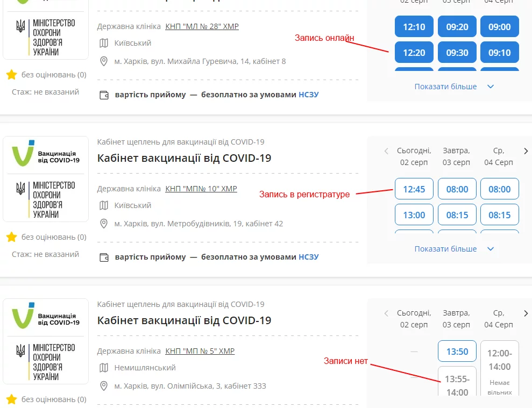Click the map icon beside Немишлянський district
The width and height of the screenshot is (532, 408).
104,368
